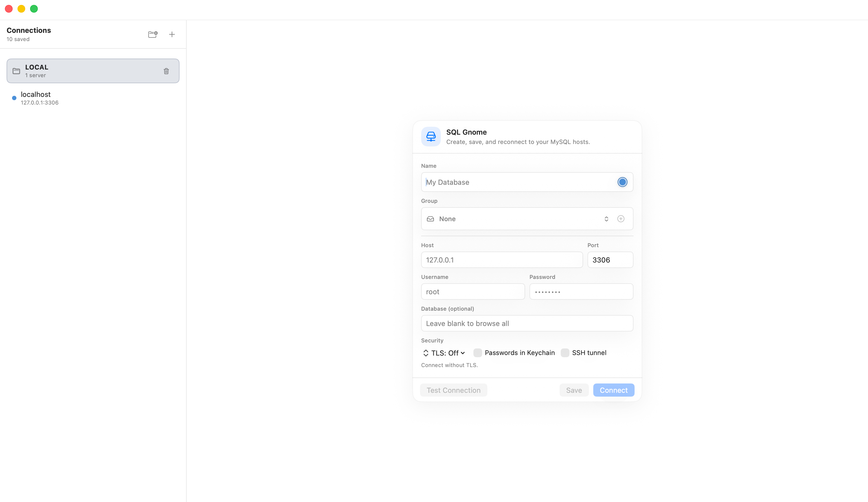This screenshot has width=868, height=502.
Task: Click the Connect button
Action: [614, 390]
